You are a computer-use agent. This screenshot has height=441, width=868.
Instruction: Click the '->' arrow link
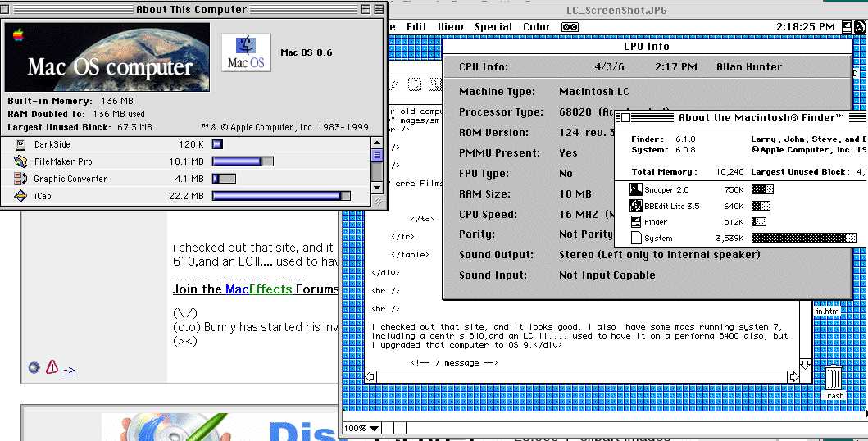pos(69,370)
